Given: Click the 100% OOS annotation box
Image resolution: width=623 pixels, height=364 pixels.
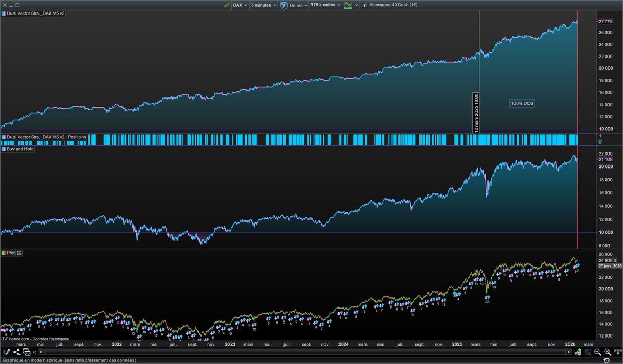Looking at the screenshot, I should click(522, 103).
